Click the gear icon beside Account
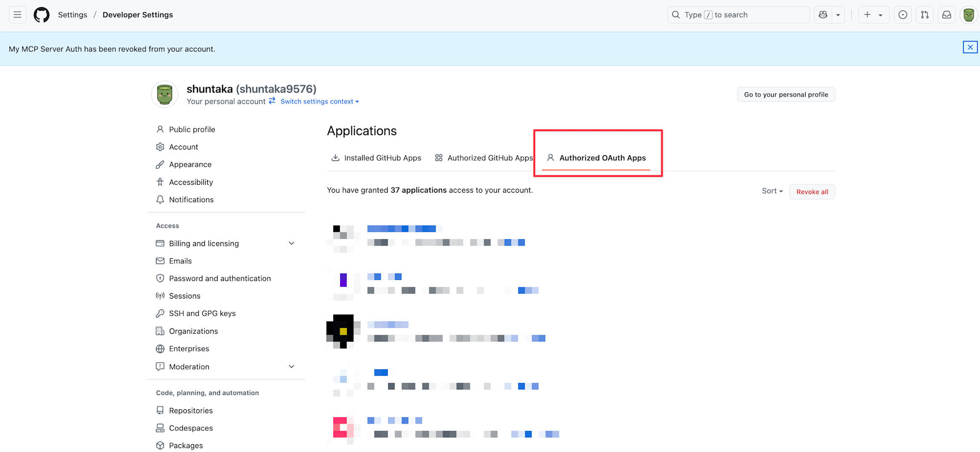Image resolution: width=980 pixels, height=452 pixels. point(160,147)
